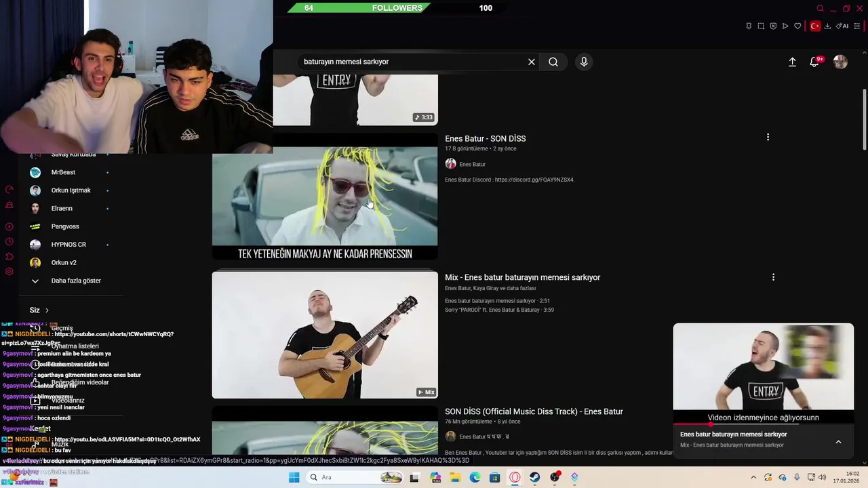Clear the YouTube search box text

pyautogui.click(x=532, y=62)
